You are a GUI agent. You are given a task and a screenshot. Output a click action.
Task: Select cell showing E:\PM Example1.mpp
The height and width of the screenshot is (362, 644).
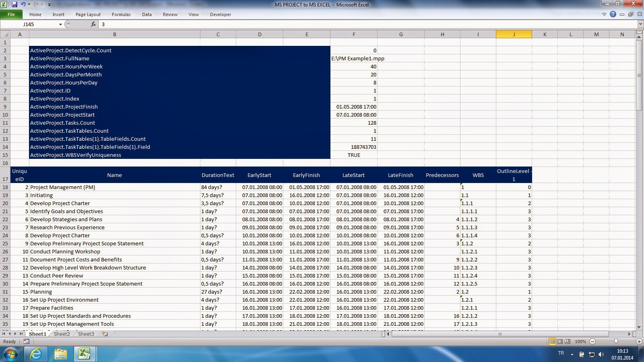pyautogui.click(x=354, y=58)
